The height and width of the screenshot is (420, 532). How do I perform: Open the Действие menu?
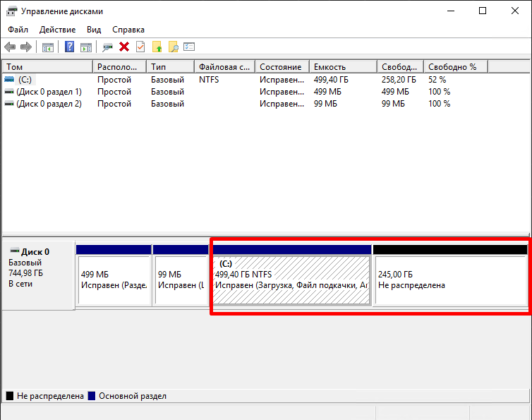pyautogui.click(x=58, y=30)
